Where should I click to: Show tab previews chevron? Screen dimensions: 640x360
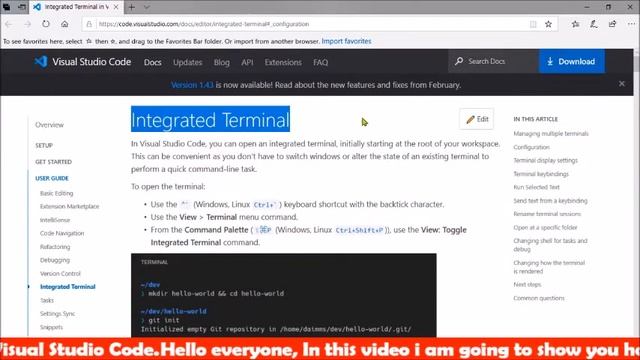(x=147, y=7)
